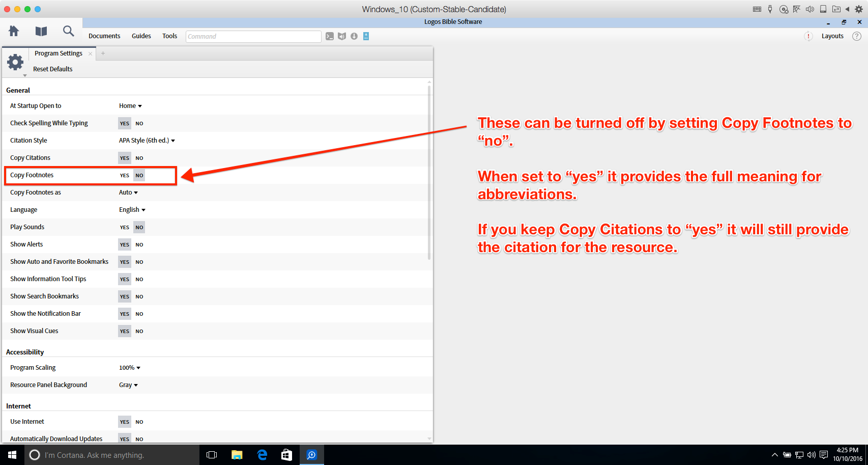The width and height of the screenshot is (868, 465).
Task: Turn off Show Information Tool Tips
Action: coord(139,279)
